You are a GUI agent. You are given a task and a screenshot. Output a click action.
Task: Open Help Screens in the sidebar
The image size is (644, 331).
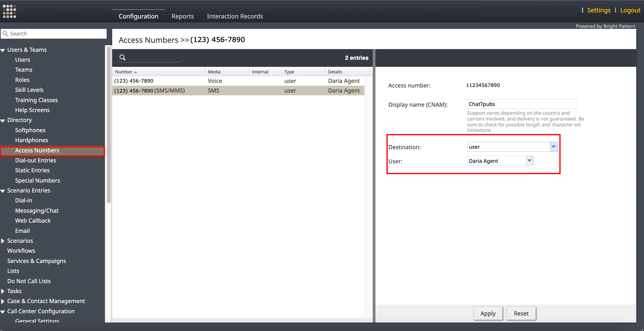click(32, 110)
